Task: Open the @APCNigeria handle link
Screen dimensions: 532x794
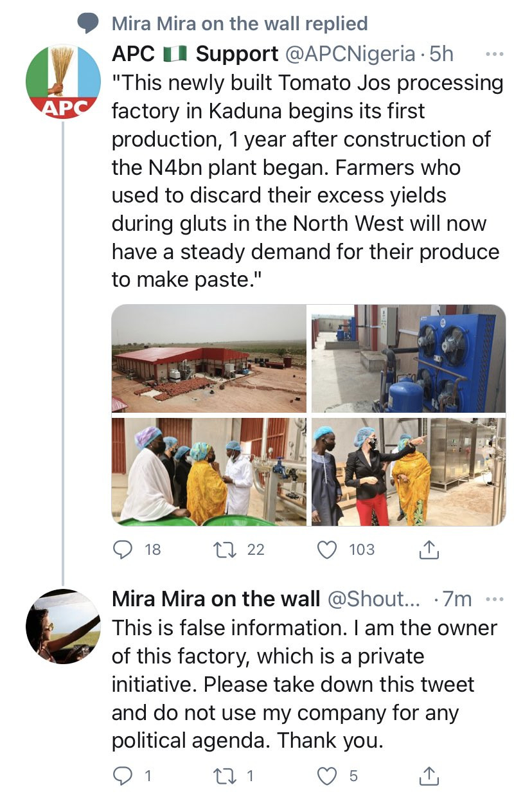Action: point(350,54)
